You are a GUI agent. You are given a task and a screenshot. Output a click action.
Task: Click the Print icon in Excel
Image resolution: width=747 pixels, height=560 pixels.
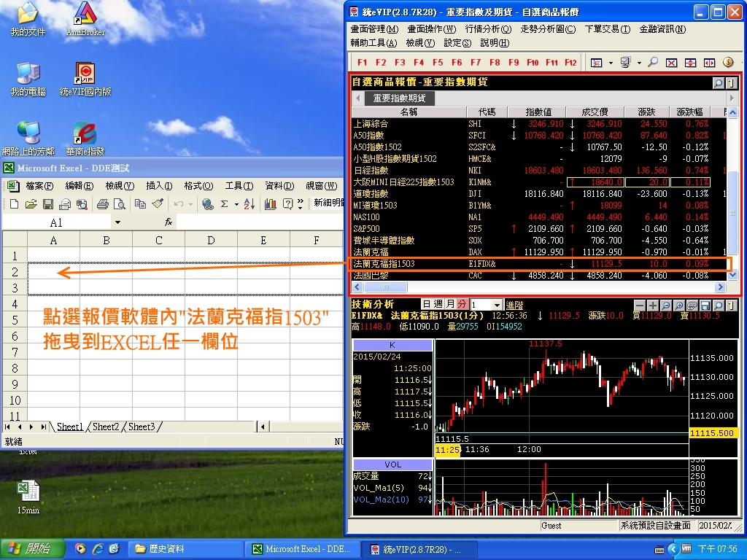[x=102, y=204]
